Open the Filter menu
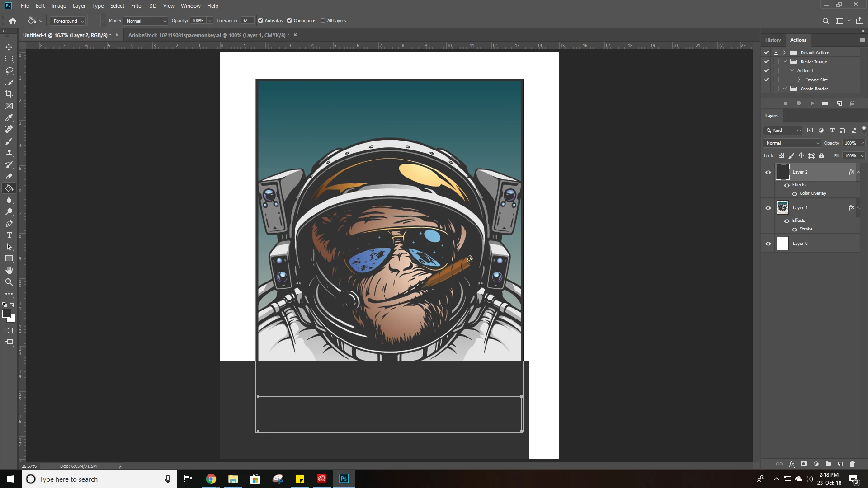 tap(137, 6)
